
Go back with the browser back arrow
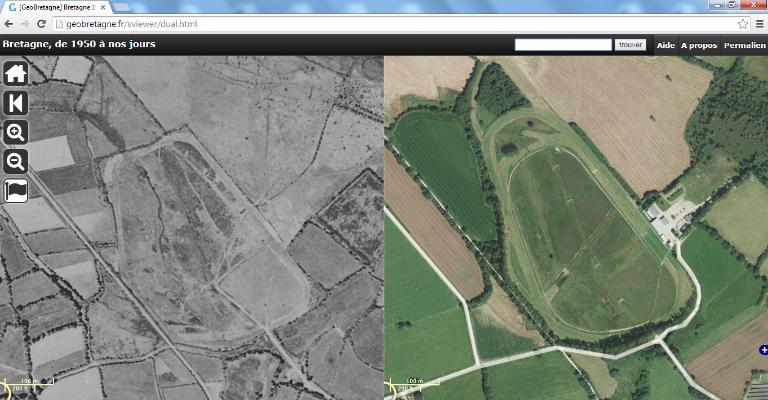pos(9,23)
